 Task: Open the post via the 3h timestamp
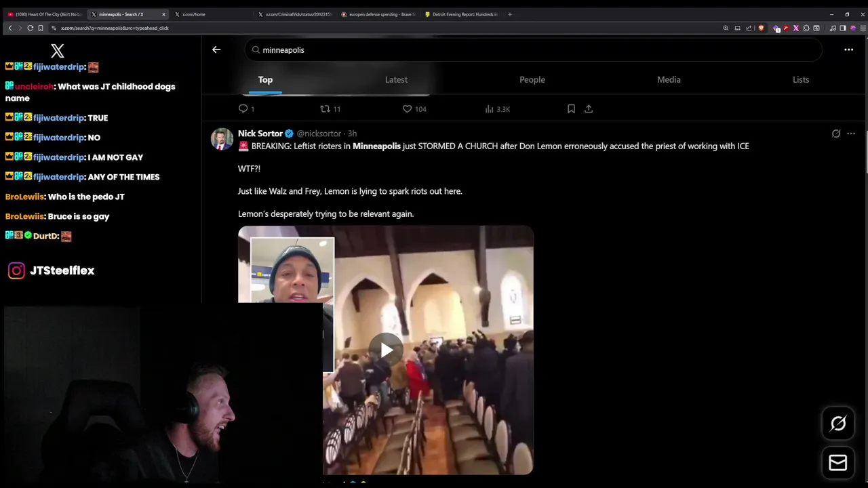coord(352,134)
